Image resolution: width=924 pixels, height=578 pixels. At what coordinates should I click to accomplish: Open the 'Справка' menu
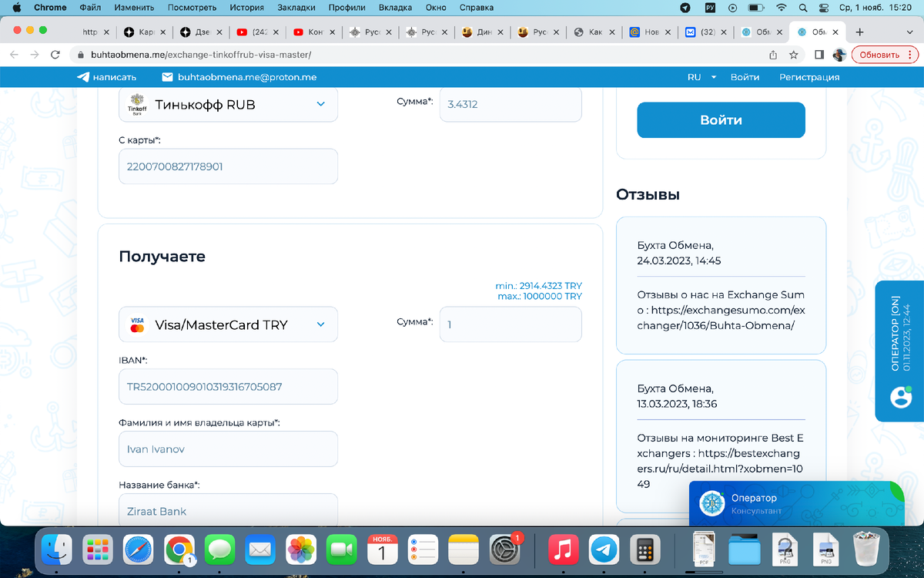pos(476,8)
